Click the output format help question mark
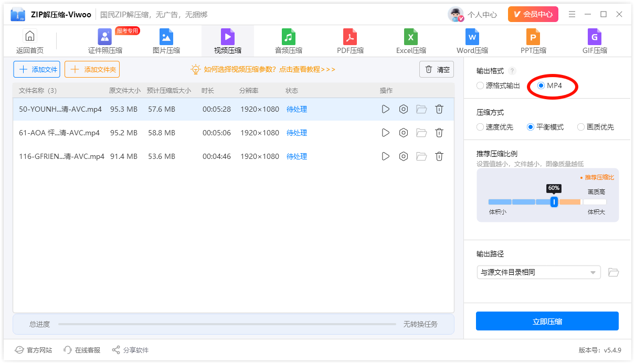The height and width of the screenshot is (364, 635). click(x=512, y=71)
